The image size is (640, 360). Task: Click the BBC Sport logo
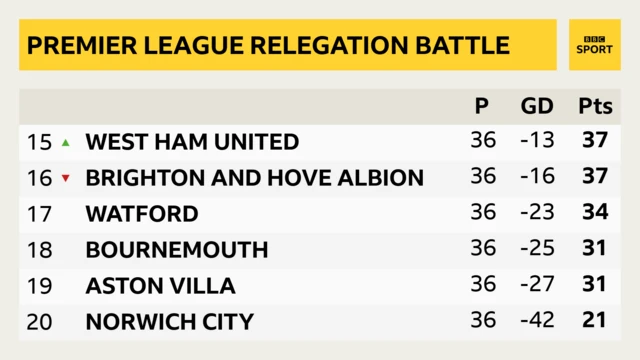point(595,45)
